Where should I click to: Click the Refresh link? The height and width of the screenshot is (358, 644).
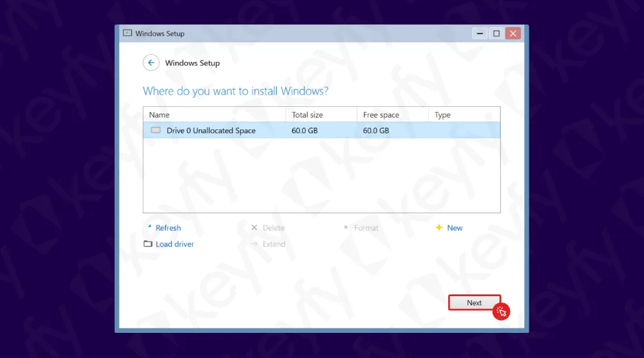(x=168, y=228)
